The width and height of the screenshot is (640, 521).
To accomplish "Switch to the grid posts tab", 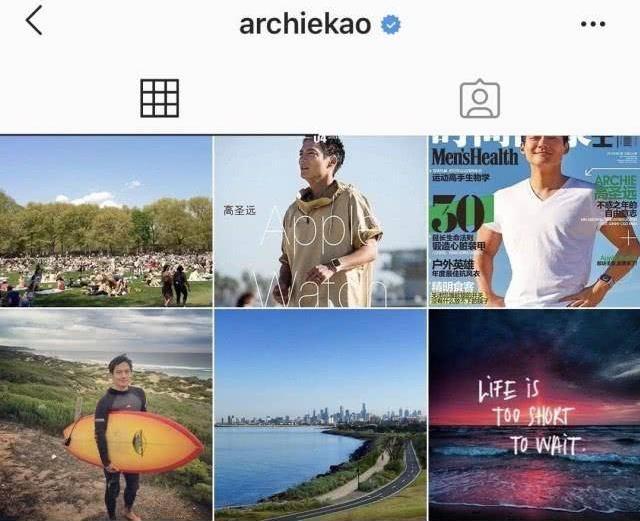I will tap(160, 98).
